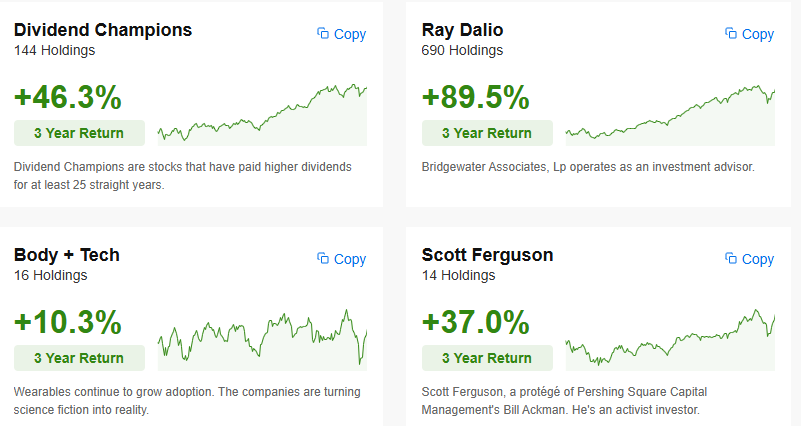Click the +89.5% return figure
This screenshot has width=801, height=426.
476,97
